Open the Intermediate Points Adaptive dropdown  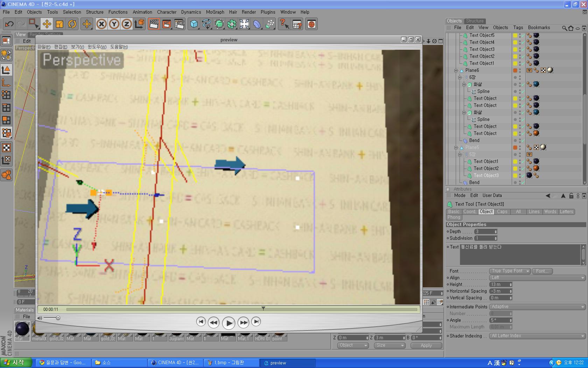click(537, 307)
